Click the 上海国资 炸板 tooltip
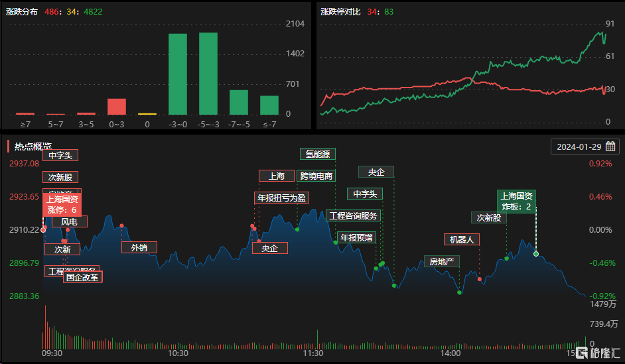The image size is (625, 364). [517, 201]
